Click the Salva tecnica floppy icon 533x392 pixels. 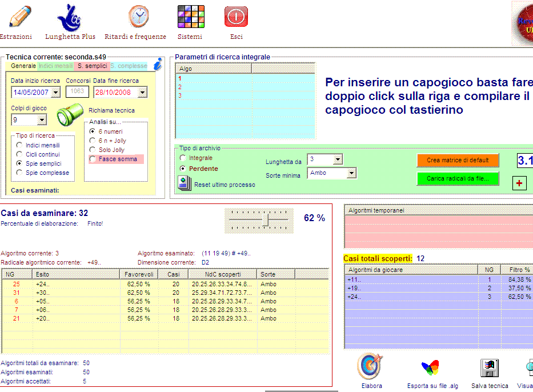coord(490,368)
